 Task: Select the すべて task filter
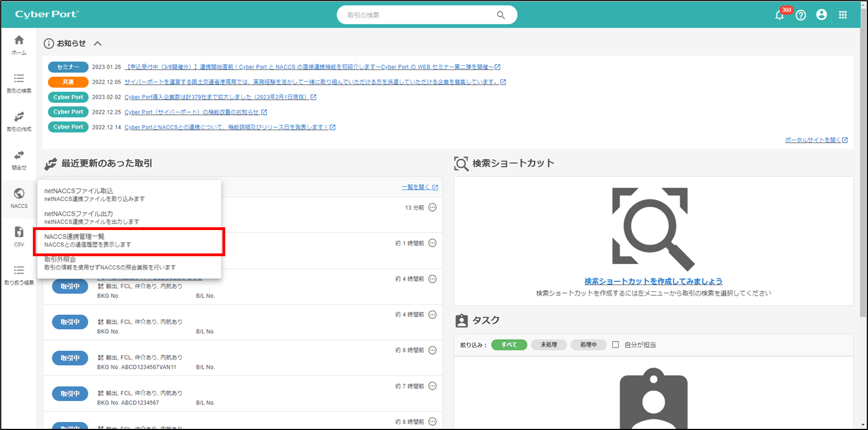(508, 345)
